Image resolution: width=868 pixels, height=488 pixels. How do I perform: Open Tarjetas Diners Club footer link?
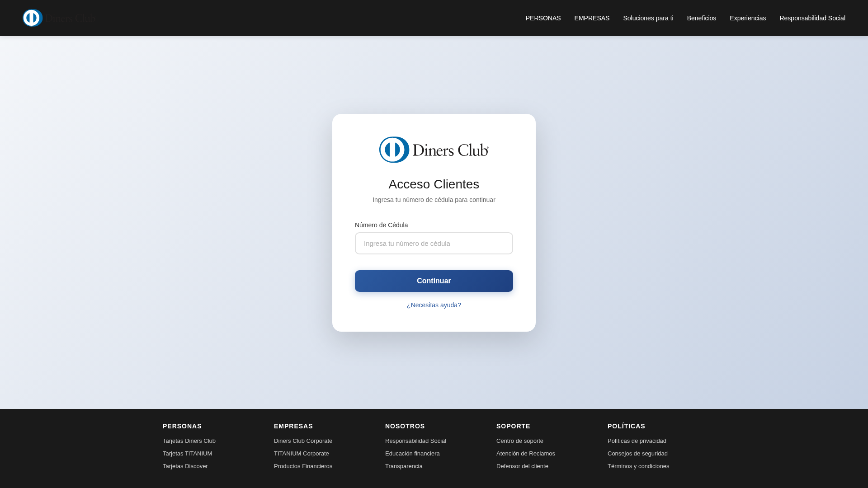point(189,441)
